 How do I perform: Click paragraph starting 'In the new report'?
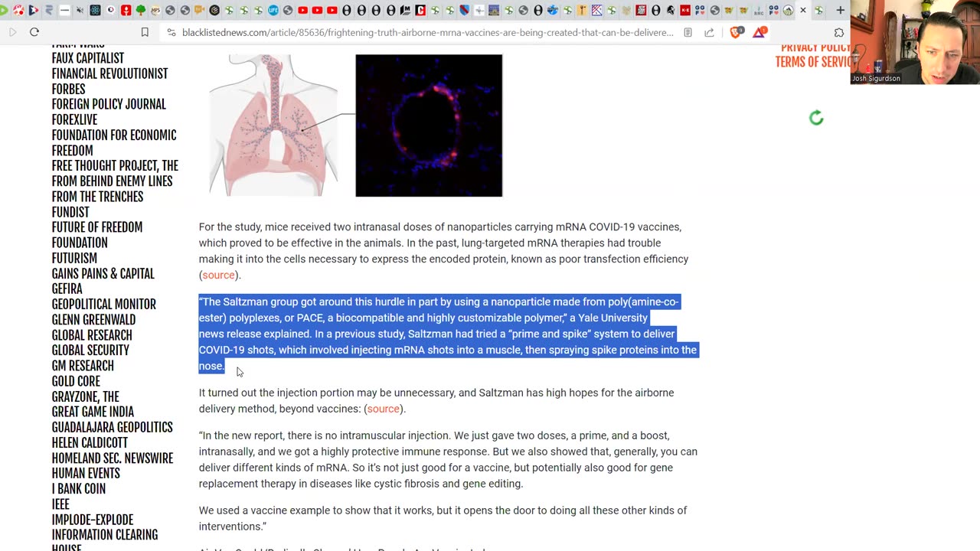click(448, 459)
